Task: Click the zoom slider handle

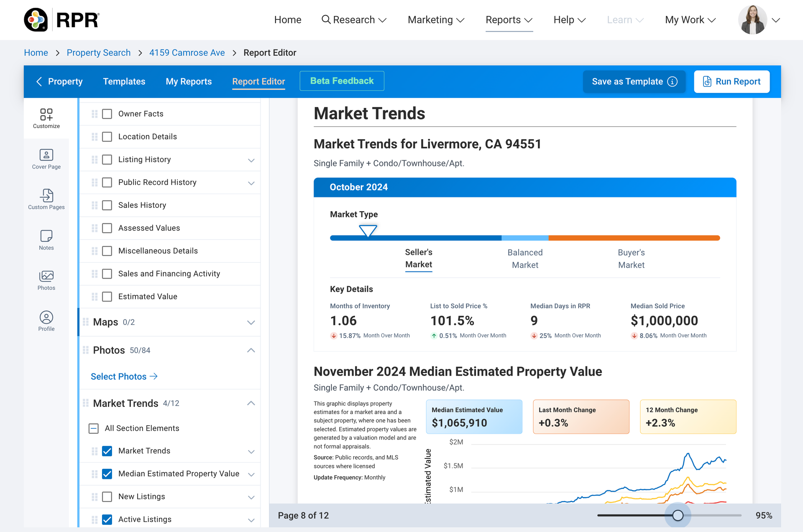Action: (x=678, y=515)
